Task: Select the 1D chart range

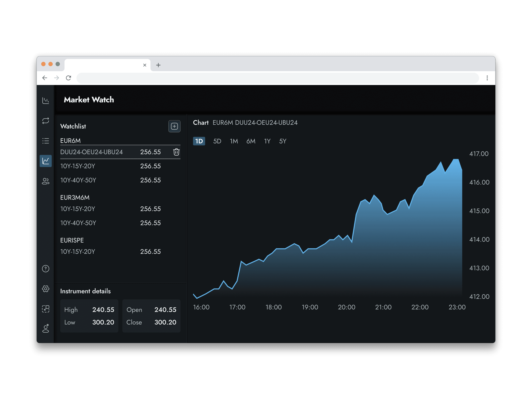Action: tap(199, 141)
